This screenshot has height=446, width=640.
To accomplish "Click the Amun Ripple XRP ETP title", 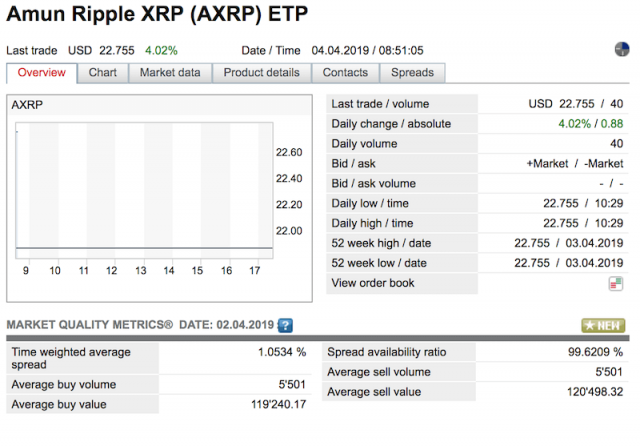I will [x=157, y=14].
